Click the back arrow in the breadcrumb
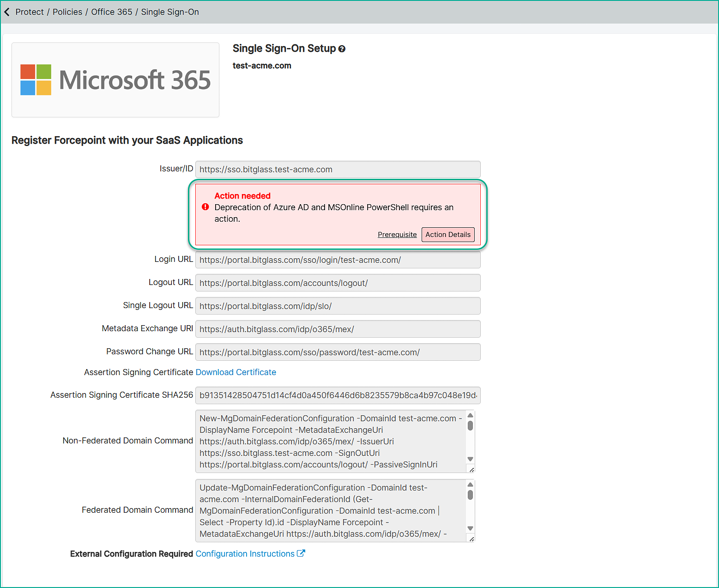Viewport: 719px width, 588px height. pos(7,12)
